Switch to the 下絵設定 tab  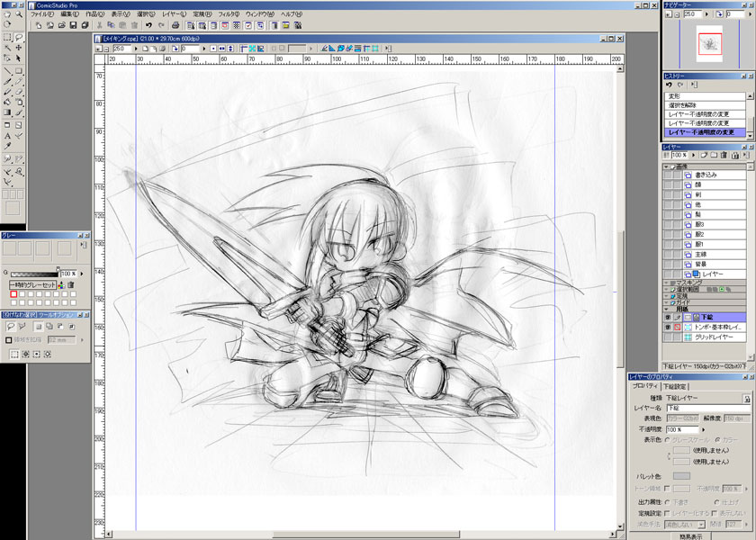tap(676, 385)
